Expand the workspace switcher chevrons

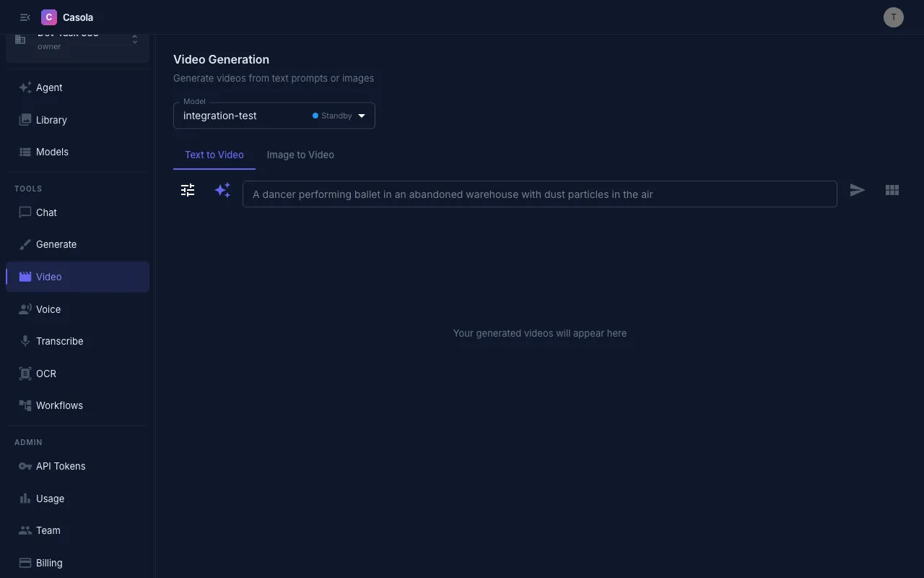[x=134, y=40]
